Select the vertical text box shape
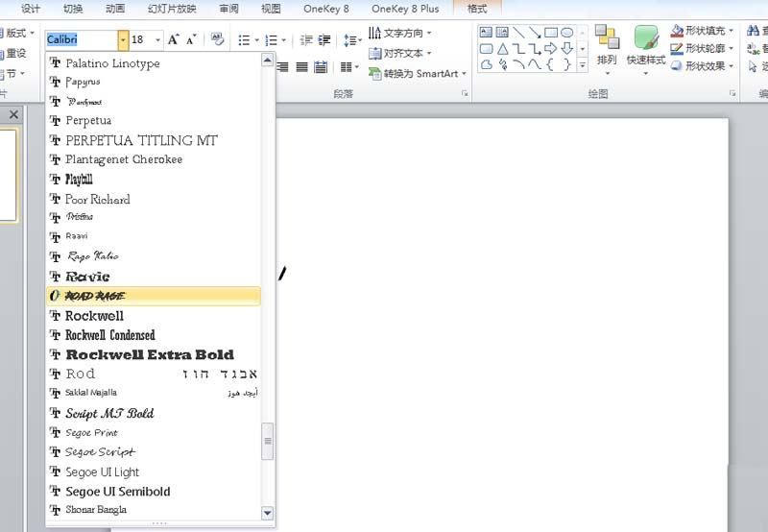 (502, 33)
